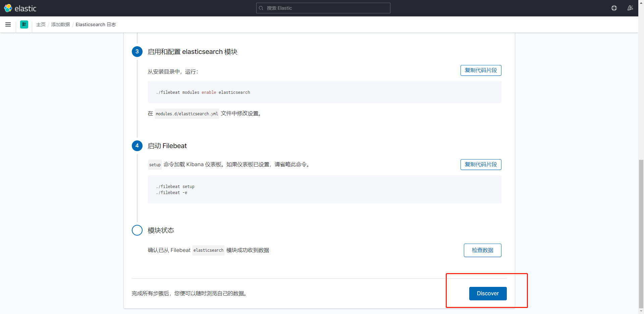
Task: Click the search magnifier icon
Action: pyautogui.click(x=261, y=8)
